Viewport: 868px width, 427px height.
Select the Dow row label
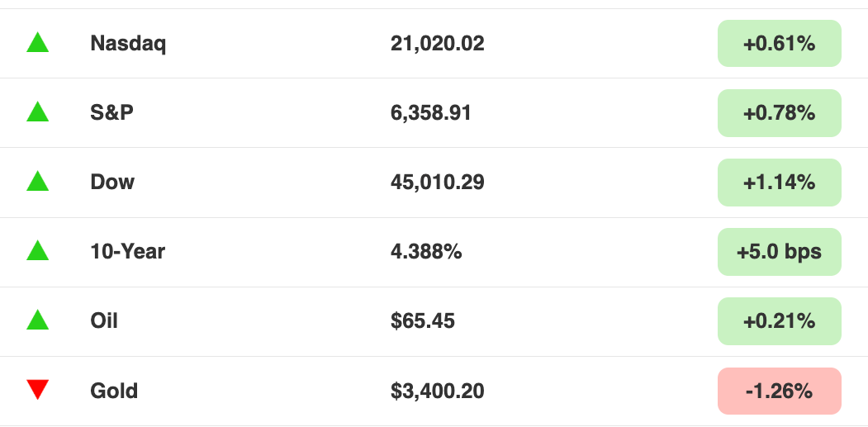(x=112, y=183)
